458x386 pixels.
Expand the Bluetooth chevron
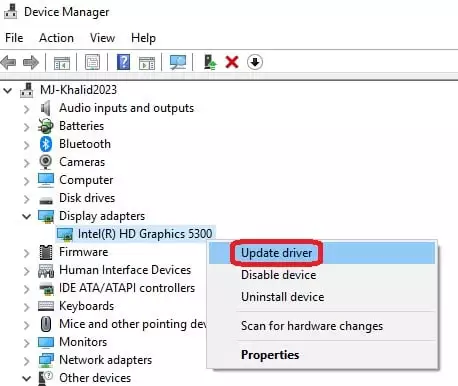tap(27, 145)
